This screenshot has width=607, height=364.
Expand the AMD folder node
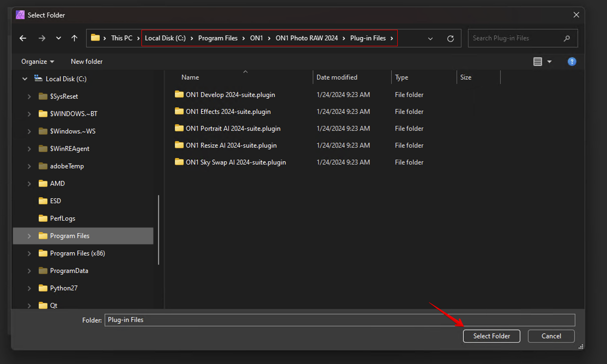29,184
